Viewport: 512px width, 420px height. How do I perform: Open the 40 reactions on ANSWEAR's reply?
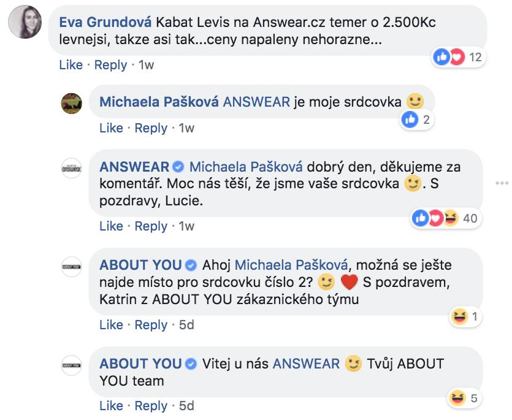446,218
